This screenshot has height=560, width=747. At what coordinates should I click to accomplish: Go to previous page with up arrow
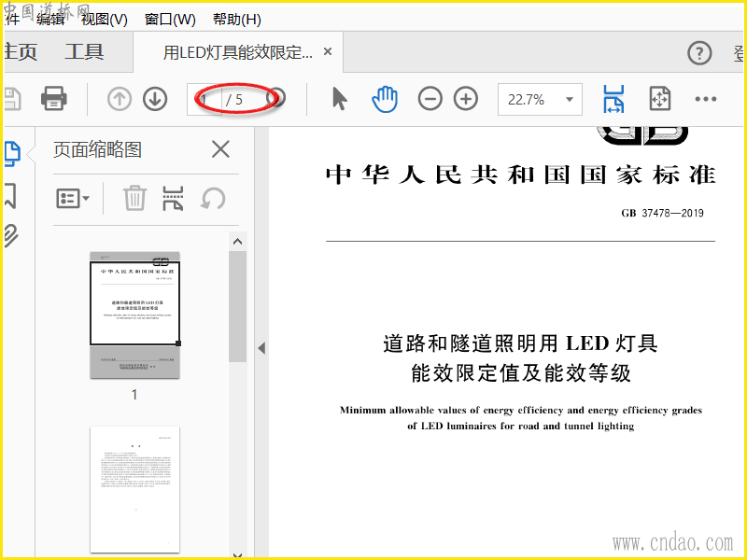[x=120, y=99]
